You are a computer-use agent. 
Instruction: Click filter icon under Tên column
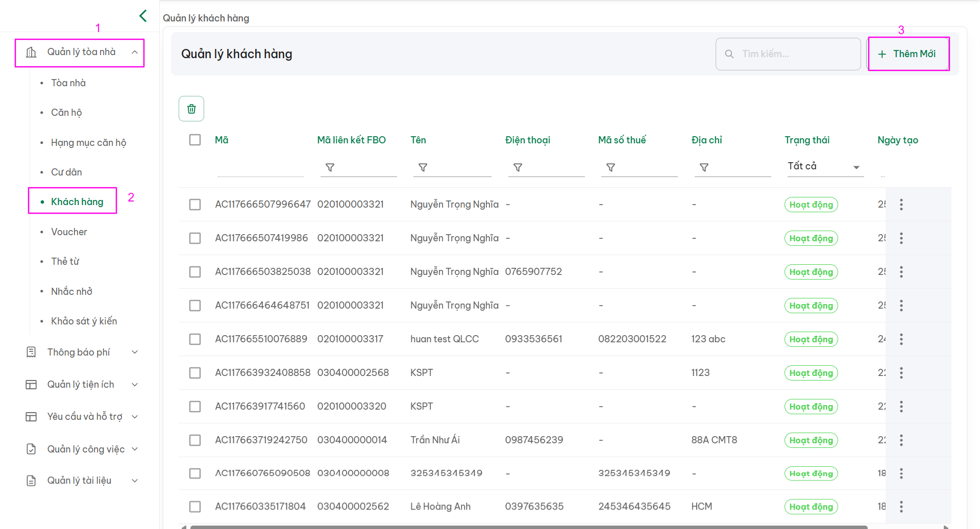[x=423, y=167]
